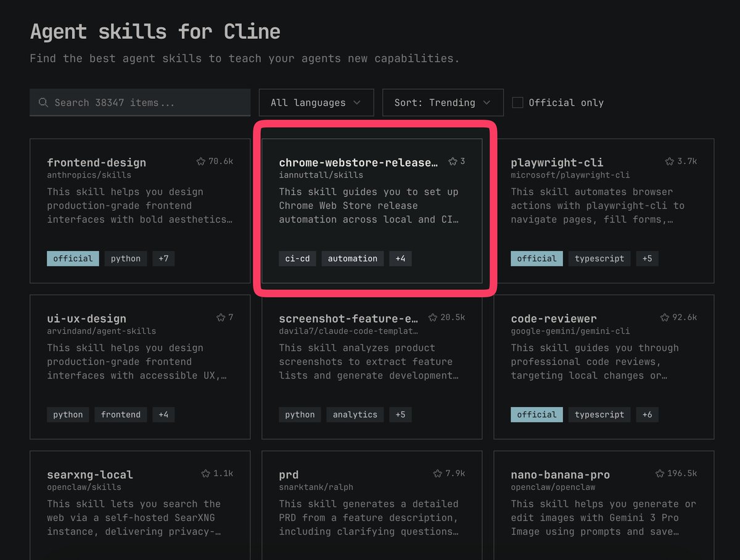Open the ui-ux-design skill title
This screenshot has height=560, width=740.
click(86, 319)
